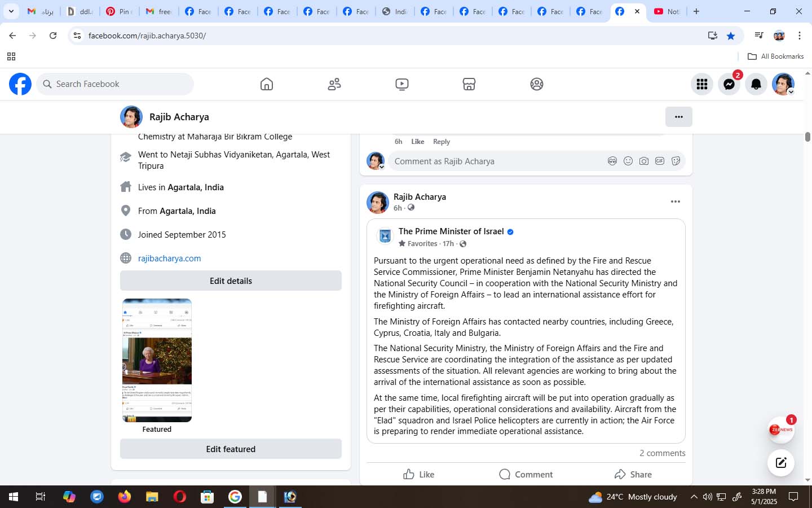Screen dimensions: 812x508
Task: Click the URL address bar
Action: click(395, 36)
